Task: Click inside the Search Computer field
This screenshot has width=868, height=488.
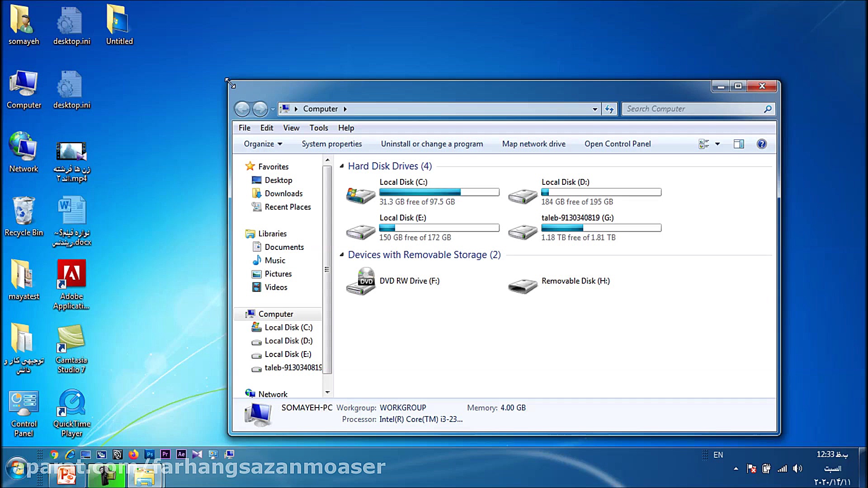Action: click(692, 109)
